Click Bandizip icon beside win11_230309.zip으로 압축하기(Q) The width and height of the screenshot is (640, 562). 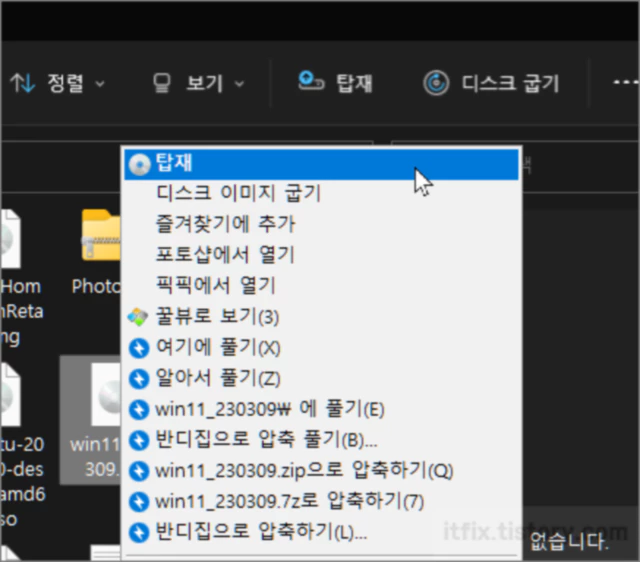click(139, 471)
